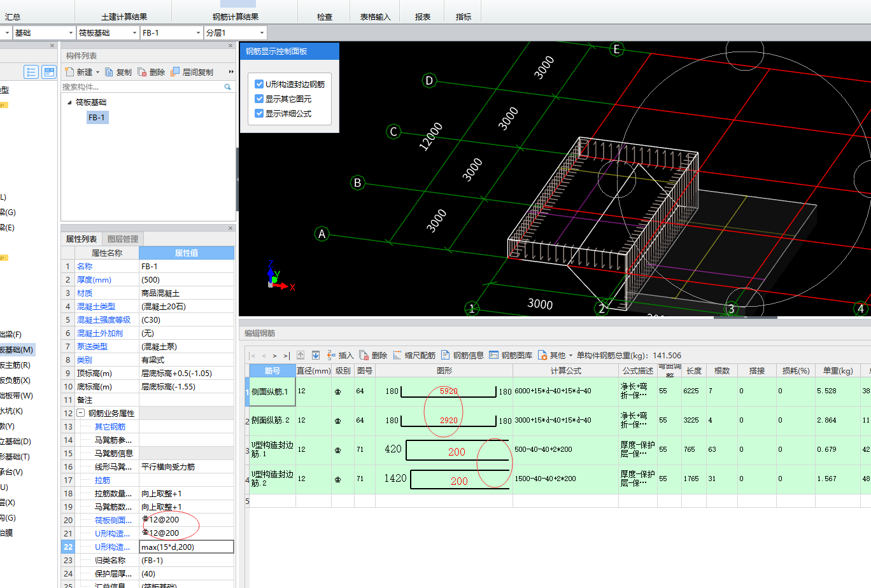The height and width of the screenshot is (588, 871).
Task: Switch to the window view icon in left panel
Action: [x=49, y=72]
